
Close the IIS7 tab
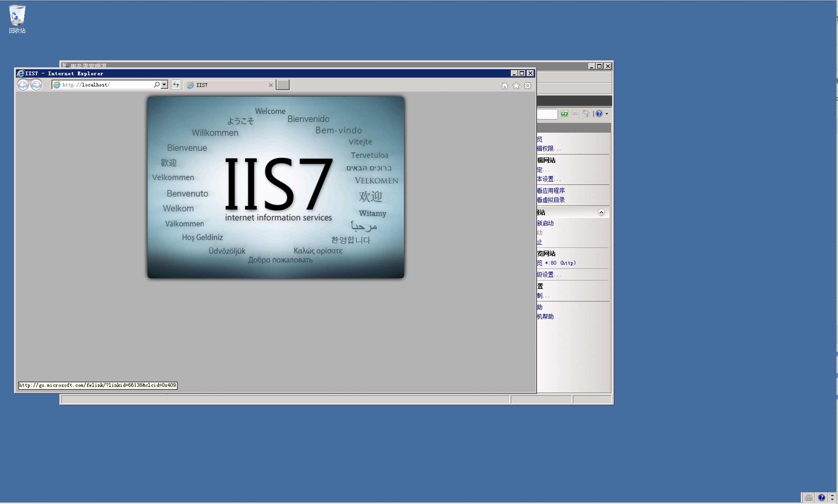[x=271, y=85]
